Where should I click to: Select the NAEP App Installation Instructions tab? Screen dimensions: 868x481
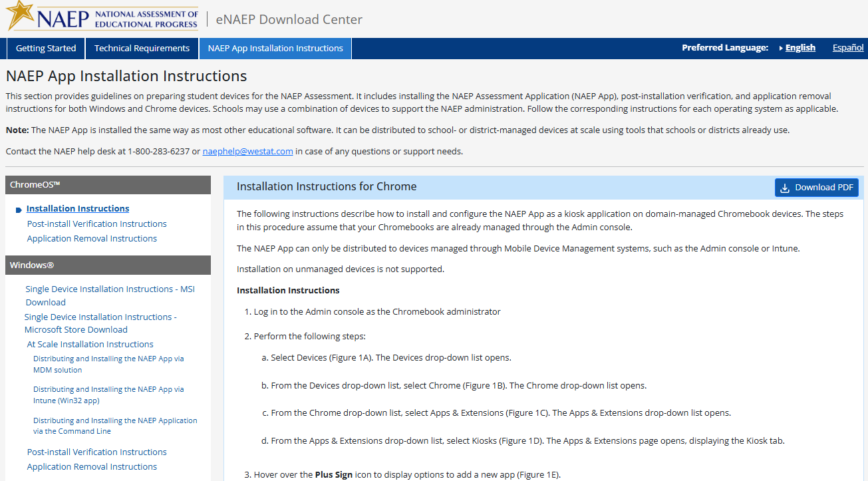(275, 49)
